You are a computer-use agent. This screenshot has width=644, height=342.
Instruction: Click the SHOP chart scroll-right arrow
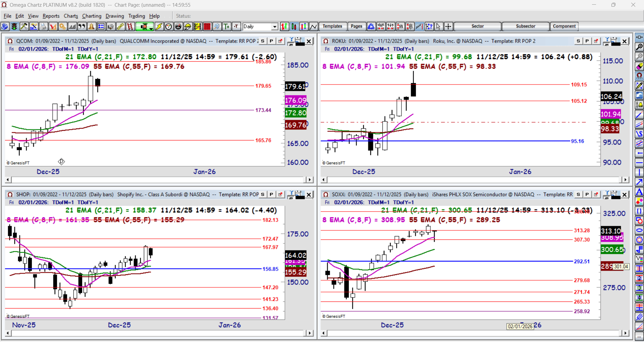coord(310,333)
